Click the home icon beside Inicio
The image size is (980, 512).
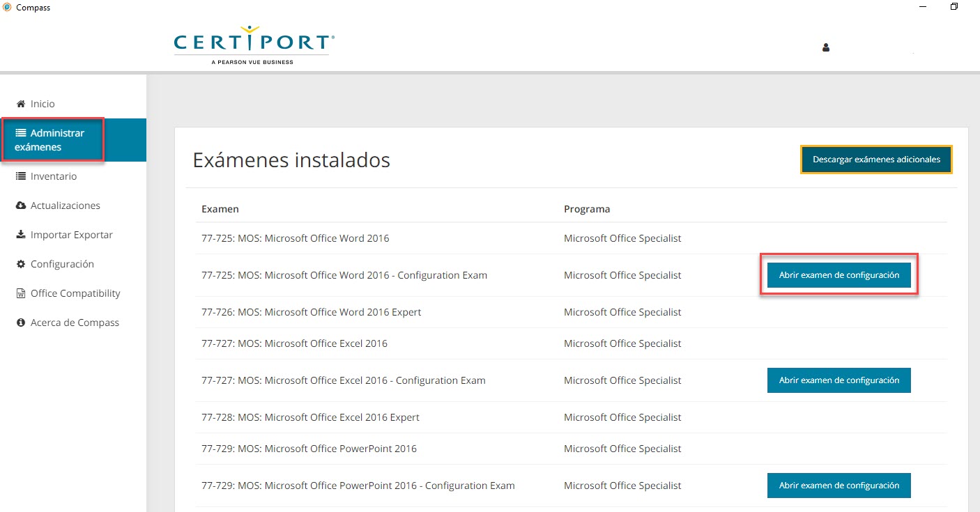click(21, 104)
